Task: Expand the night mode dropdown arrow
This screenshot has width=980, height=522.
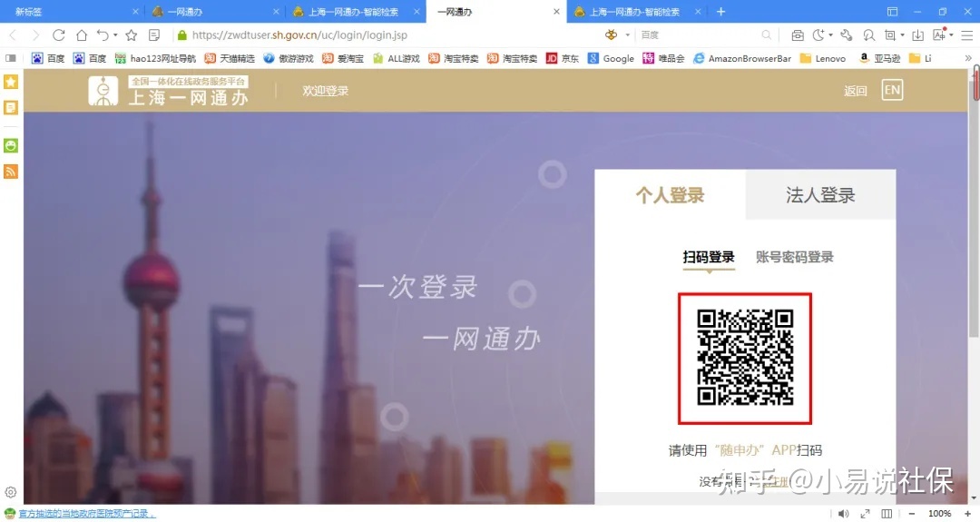Action: point(830,35)
